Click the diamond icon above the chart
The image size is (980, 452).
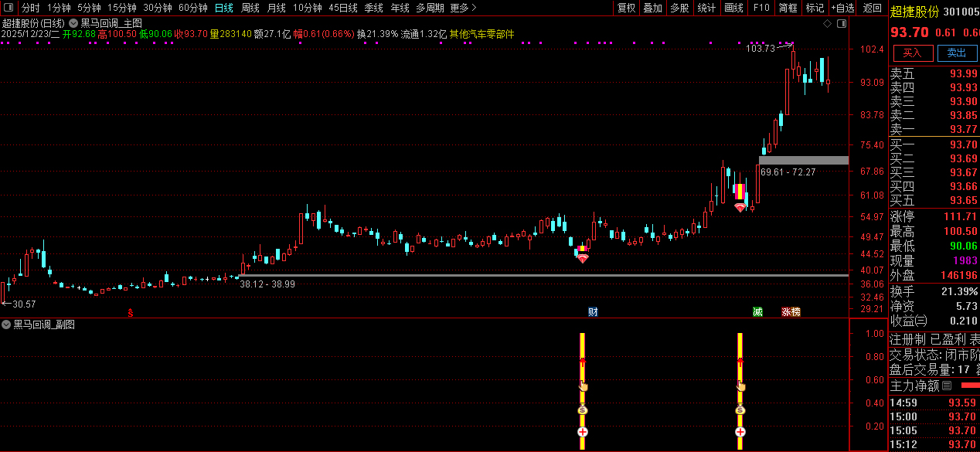(x=827, y=24)
